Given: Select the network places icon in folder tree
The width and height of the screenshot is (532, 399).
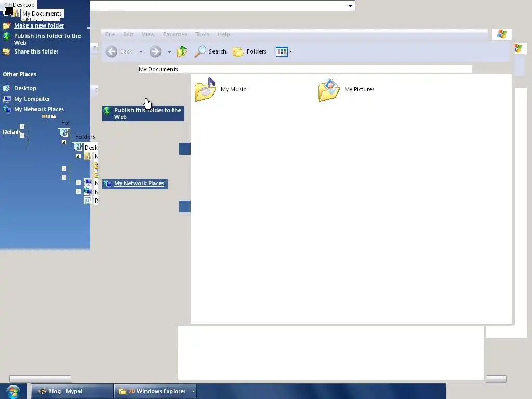Looking at the screenshot, I should point(88,191).
